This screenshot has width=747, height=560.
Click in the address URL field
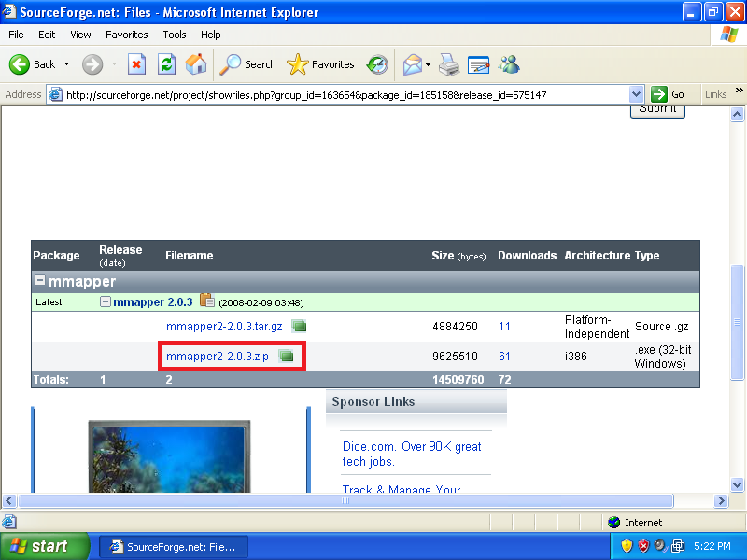pyautogui.click(x=346, y=95)
